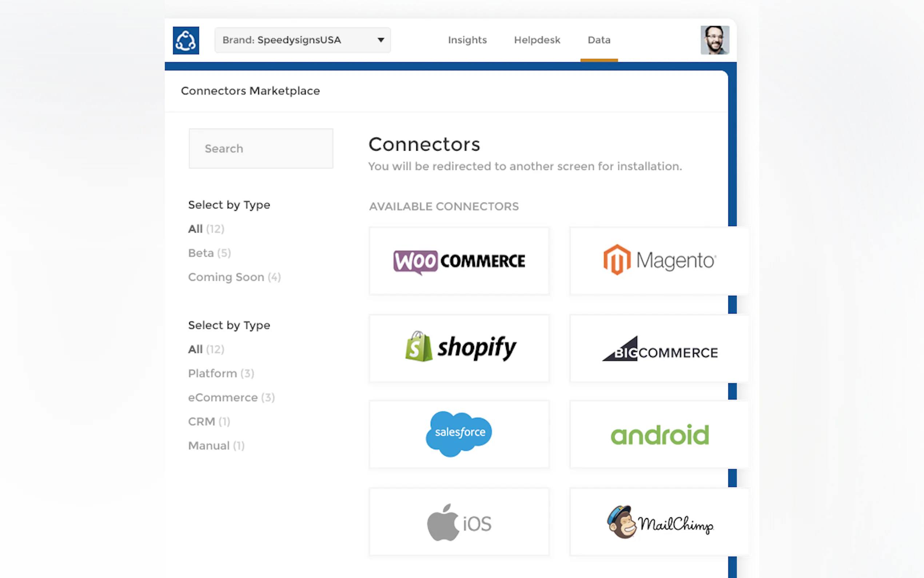The height and width of the screenshot is (578, 924).
Task: Select the Android connector tile
Action: coord(660,434)
